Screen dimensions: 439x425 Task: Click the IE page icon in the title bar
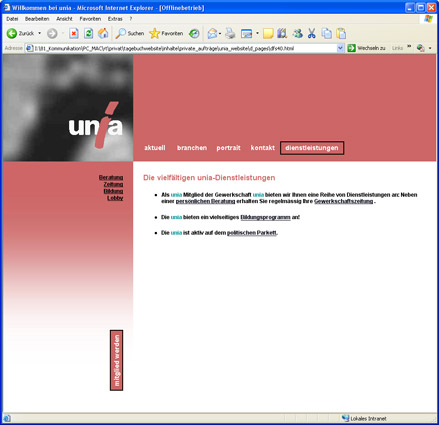click(7, 7)
